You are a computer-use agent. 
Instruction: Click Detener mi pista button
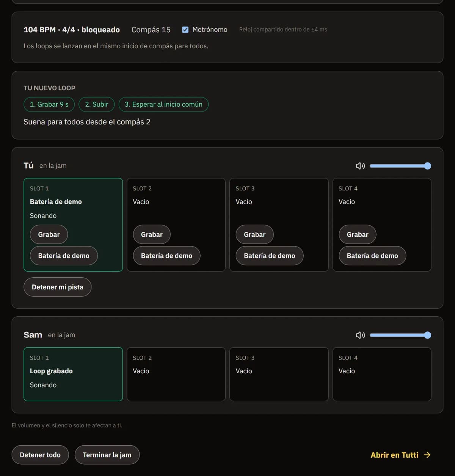tap(58, 287)
